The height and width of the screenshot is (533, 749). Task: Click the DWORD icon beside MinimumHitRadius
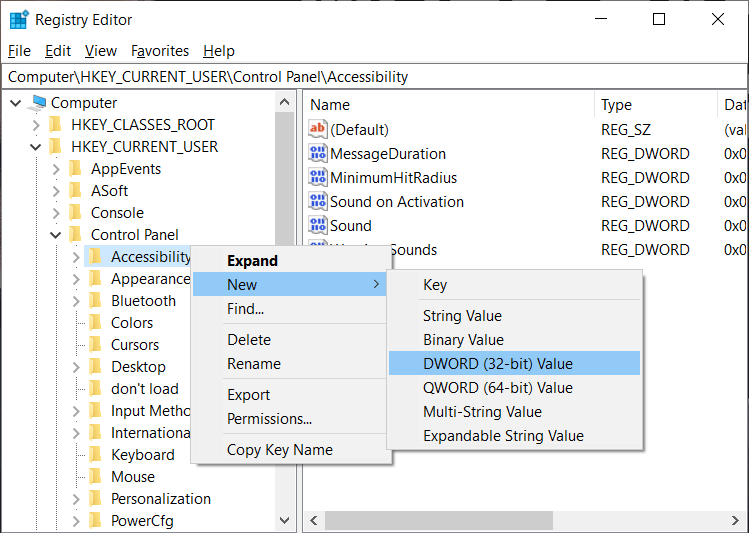coord(318,177)
